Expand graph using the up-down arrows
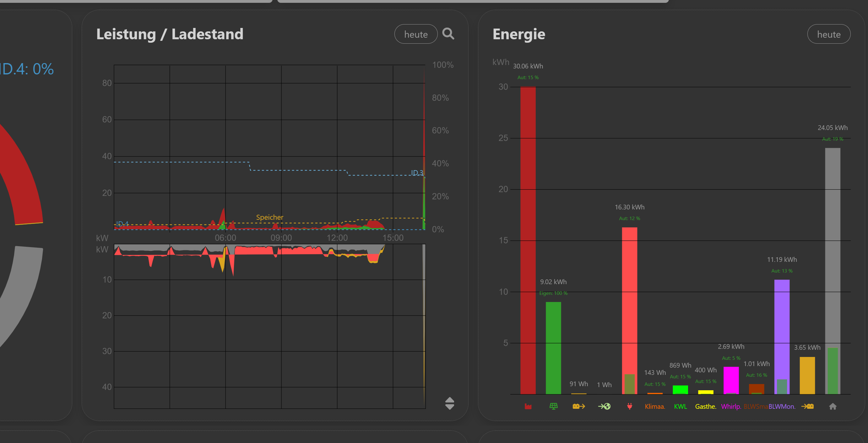 tap(449, 403)
